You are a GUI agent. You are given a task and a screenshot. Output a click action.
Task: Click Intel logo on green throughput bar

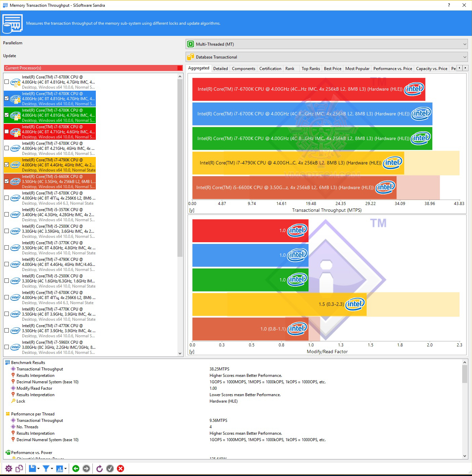coord(421,138)
